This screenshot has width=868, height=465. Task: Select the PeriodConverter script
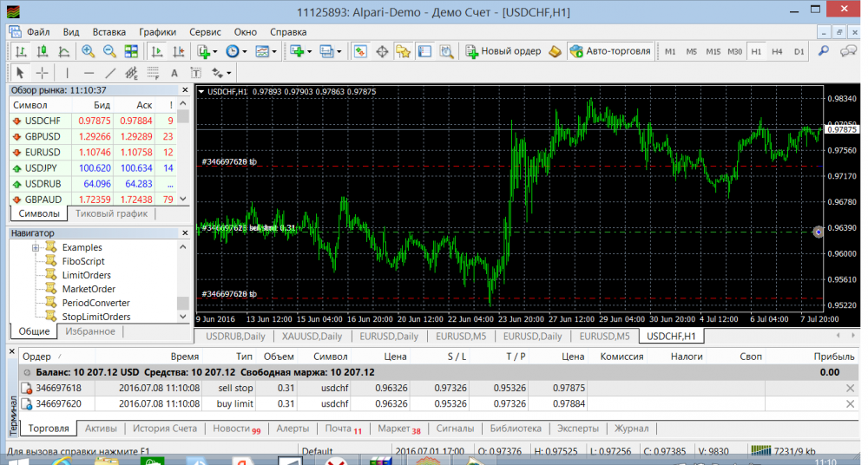(95, 303)
